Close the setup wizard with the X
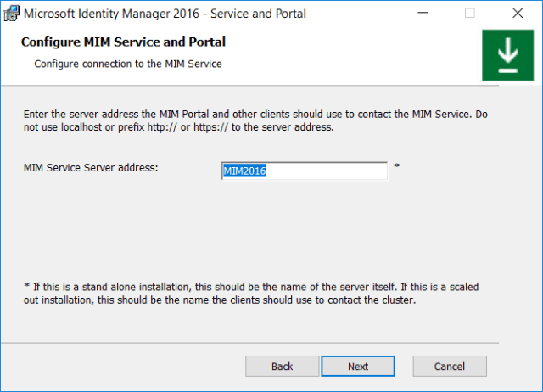Screen dimensions: 543x392 pyautogui.click(x=518, y=14)
